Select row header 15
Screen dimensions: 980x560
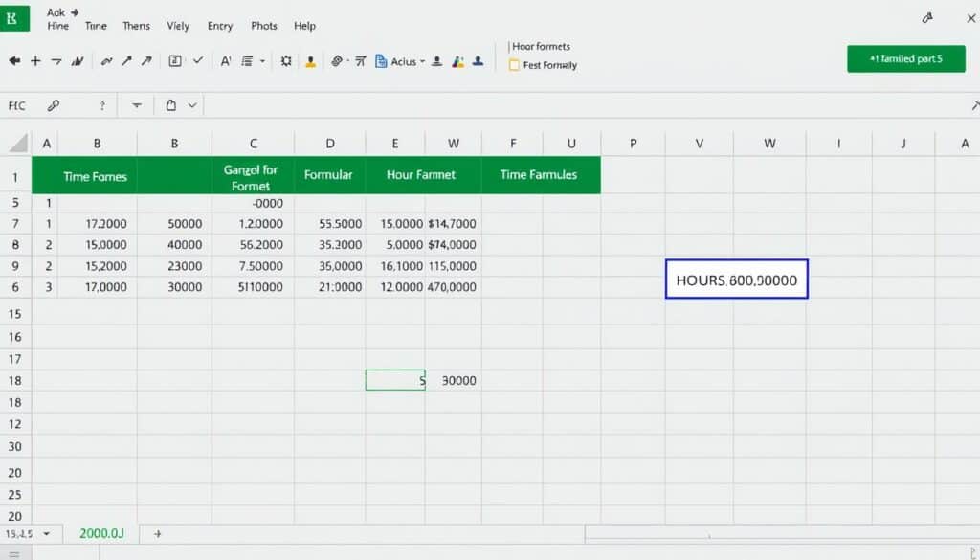pos(15,314)
